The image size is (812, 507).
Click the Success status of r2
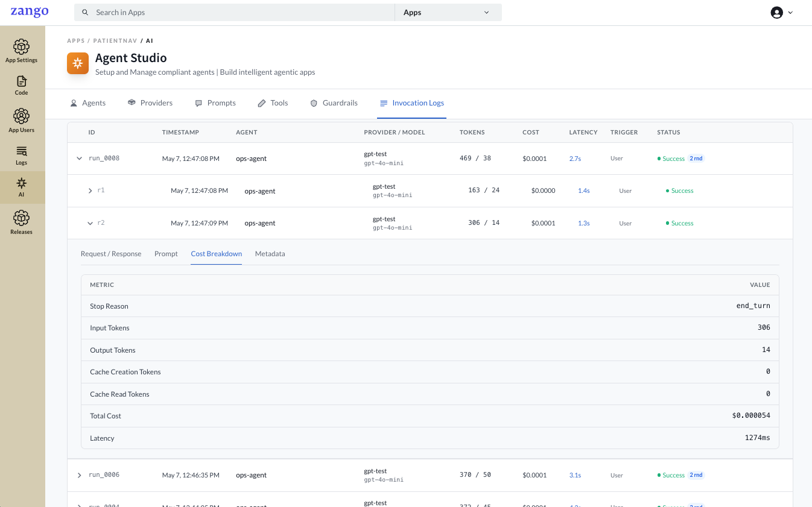tap(680, 223)
